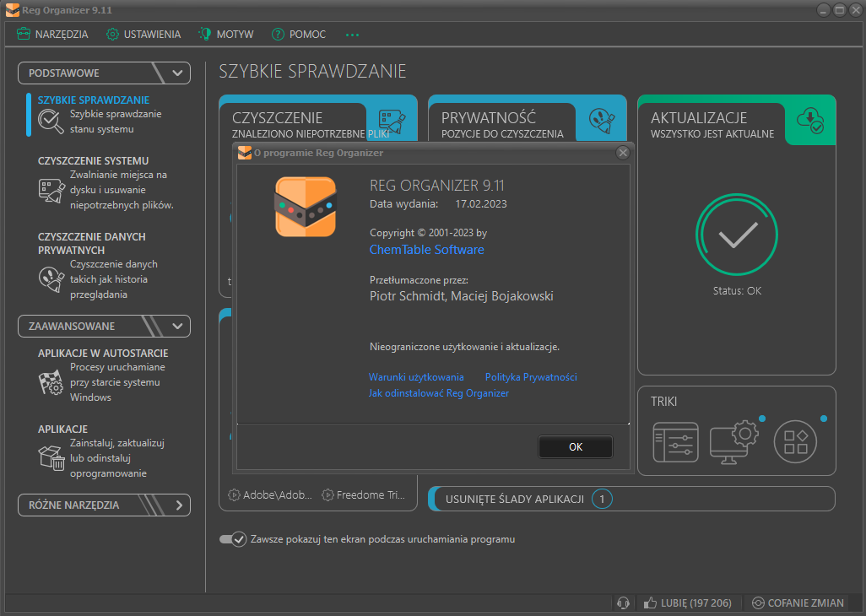The height and width of the screenshot is (616, 866).
Task: Click OK in the about dialog
Action: 576,447
